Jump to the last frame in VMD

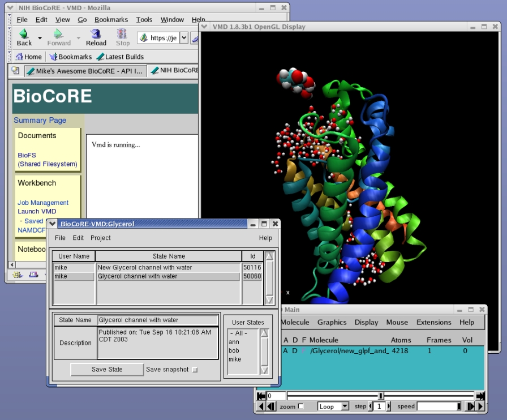click(480, 396)
